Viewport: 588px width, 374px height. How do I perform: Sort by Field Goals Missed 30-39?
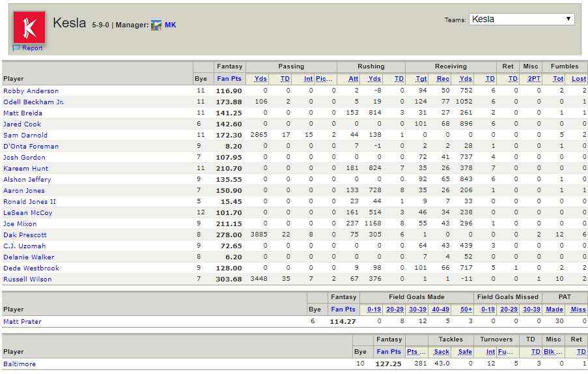tap(532, 309)
